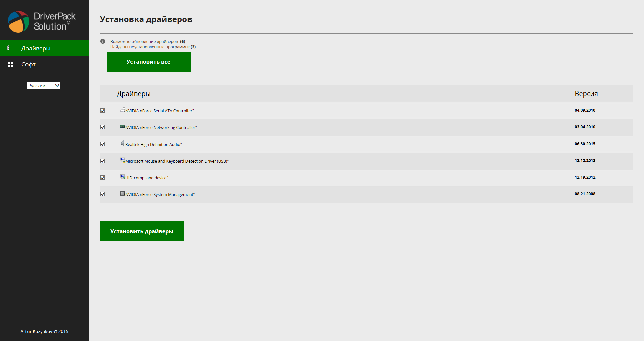The width and height of the screenshot is (644, 341).
Task: Deselect the HID-compliand device checkbox
Action: tap(103, 178)
